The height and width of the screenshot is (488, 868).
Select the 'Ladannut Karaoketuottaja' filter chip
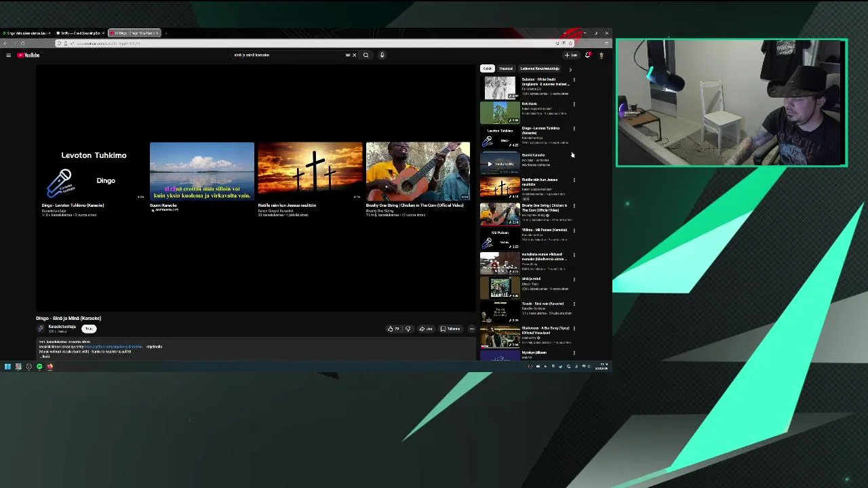click(540, 68)
